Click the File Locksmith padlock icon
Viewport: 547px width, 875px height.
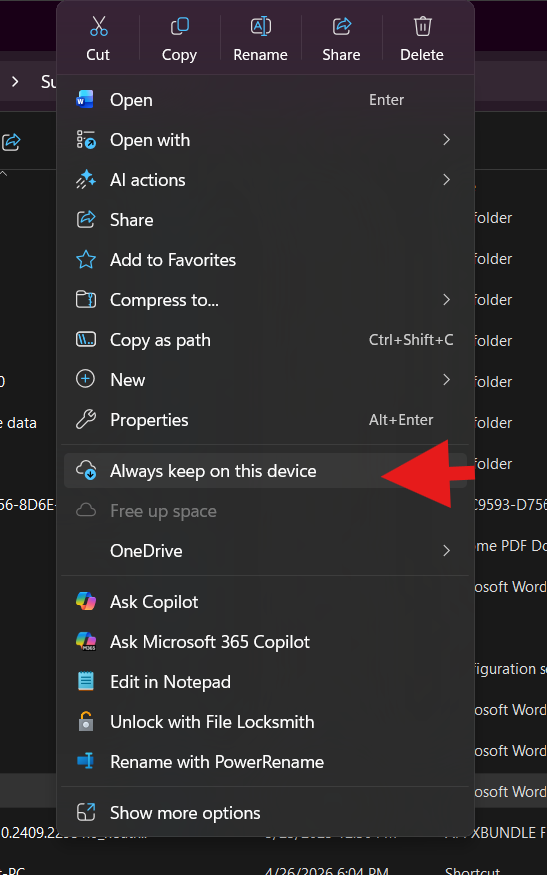tap(85, 722)
